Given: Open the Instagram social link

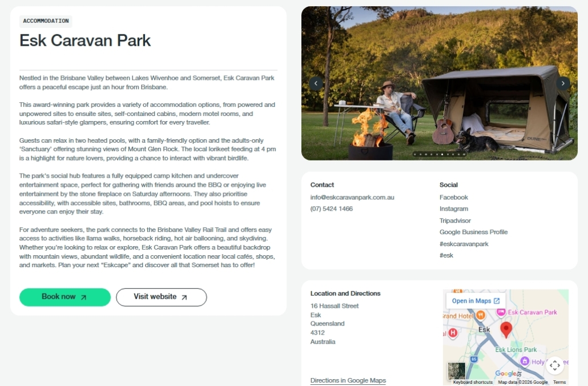Looking at the screenshot, I should click(x=454, y=208).
